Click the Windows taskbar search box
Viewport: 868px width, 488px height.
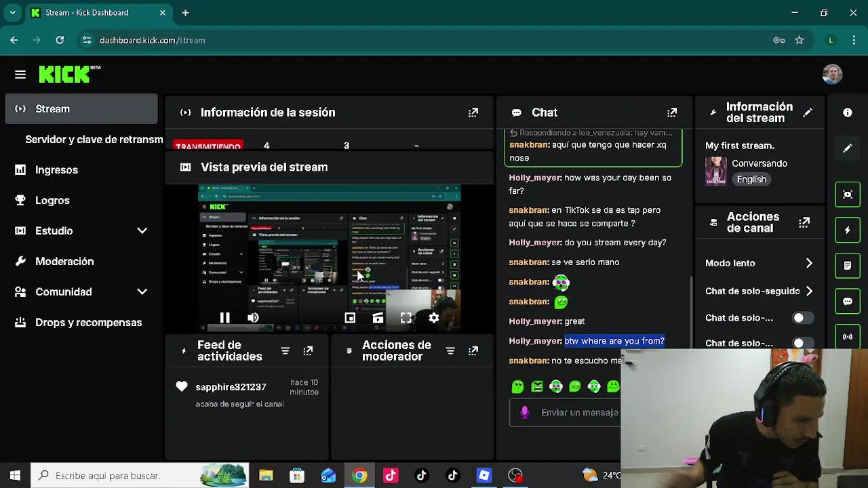point(140,475)
